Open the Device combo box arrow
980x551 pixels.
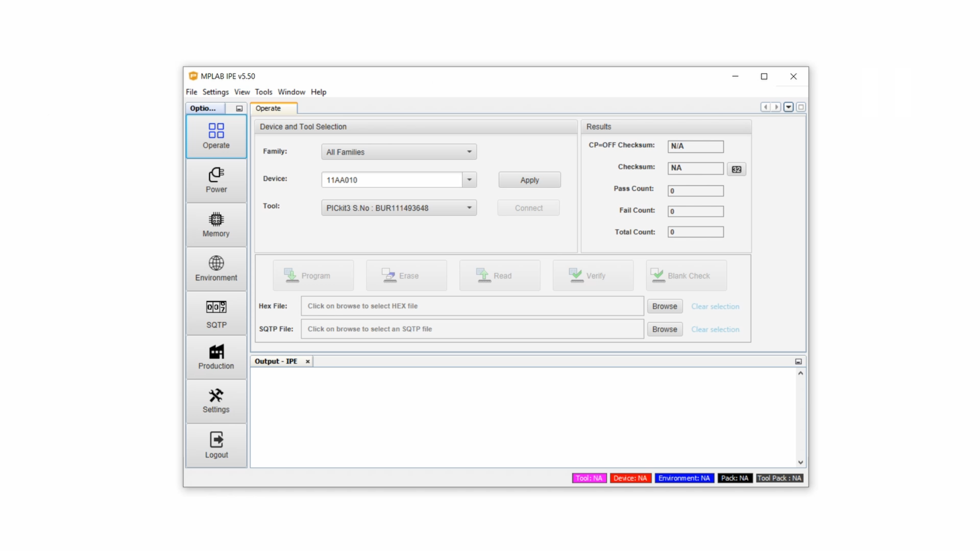469,179
